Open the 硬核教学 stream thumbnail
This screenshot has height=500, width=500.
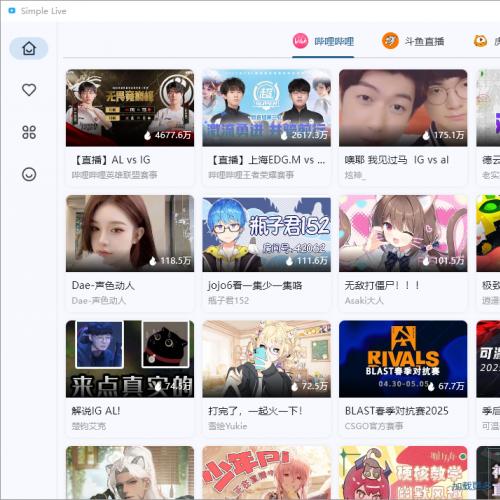[x=403, y=473]
